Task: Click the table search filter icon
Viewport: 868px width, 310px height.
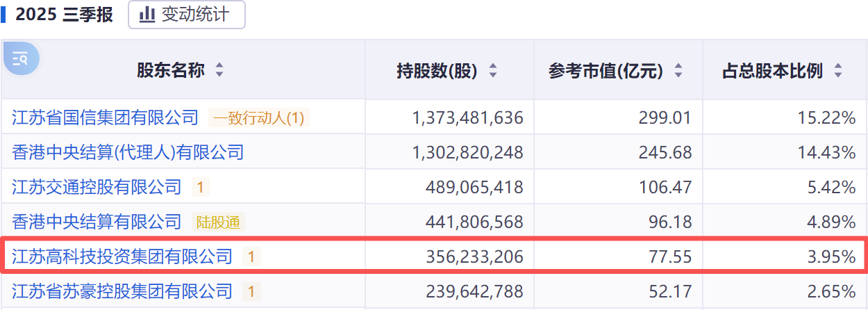Action: 20,58
